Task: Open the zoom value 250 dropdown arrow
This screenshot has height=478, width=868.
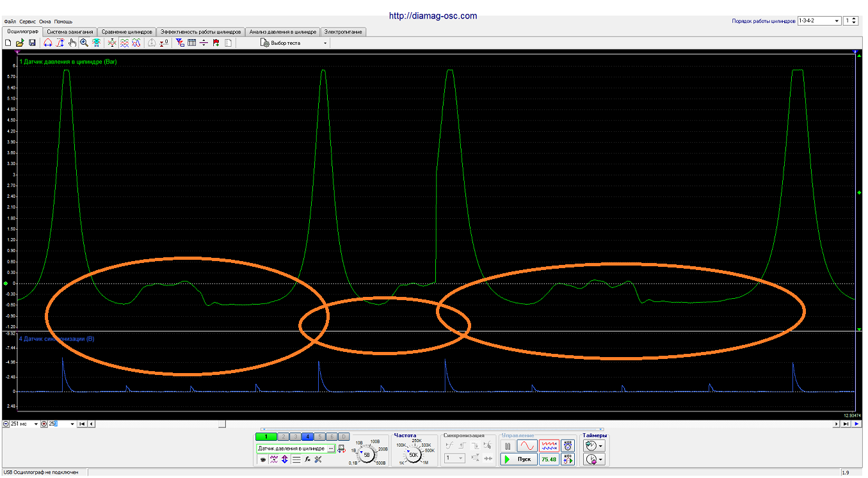Action: [x=72, y=424]
